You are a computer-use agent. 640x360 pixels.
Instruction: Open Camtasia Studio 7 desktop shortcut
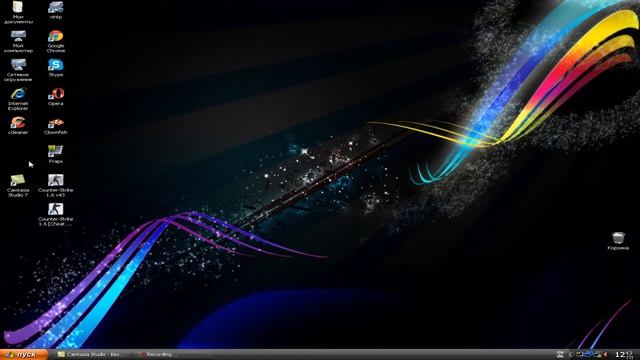pos(18,186)
